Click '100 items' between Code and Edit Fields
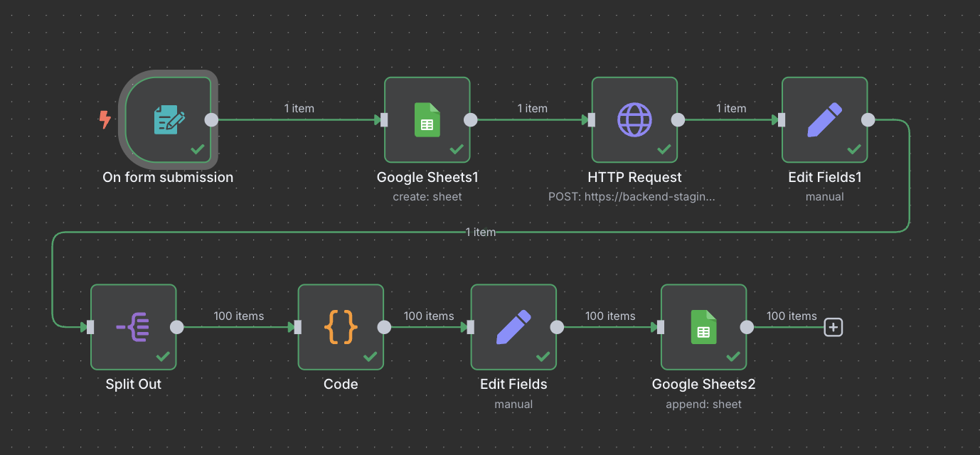The width and height of the screenshot is (980, 455). point(429,316)
